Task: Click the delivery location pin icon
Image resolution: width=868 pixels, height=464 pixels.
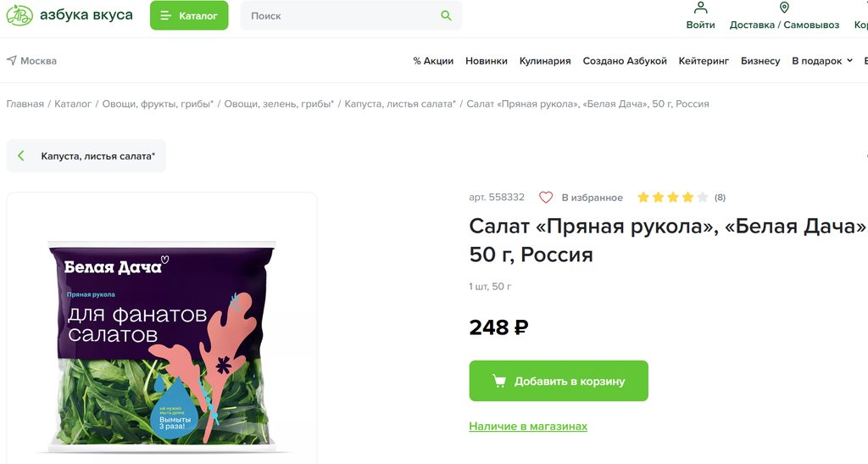Action: (784, 8)
